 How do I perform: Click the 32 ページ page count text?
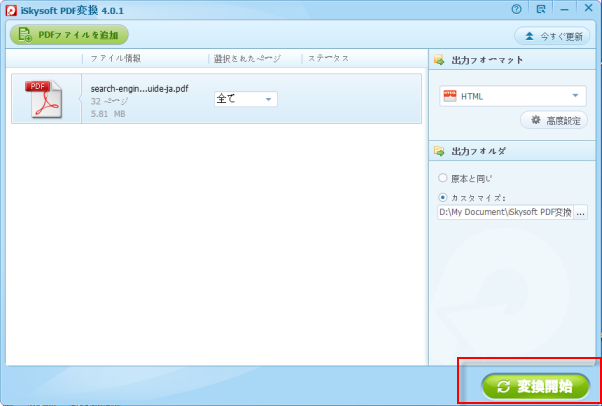pyautogui.click(x=109, y=101)
